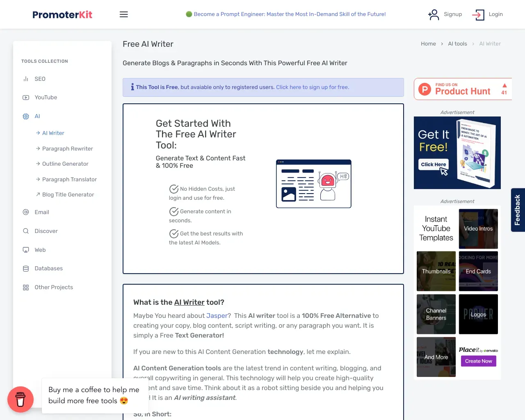Open the Find us on Product Hunt badge

[463, 89]
